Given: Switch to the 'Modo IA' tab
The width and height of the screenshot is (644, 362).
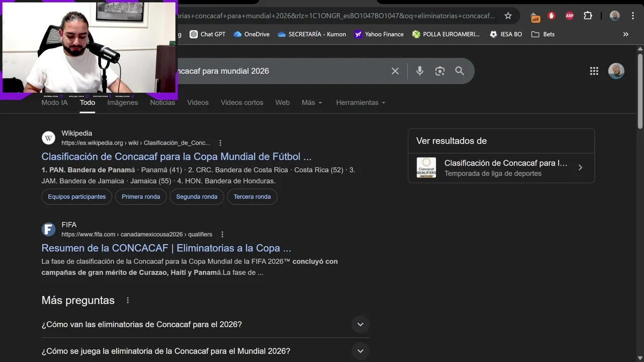Looking at the screenshot, I should 54,103.
